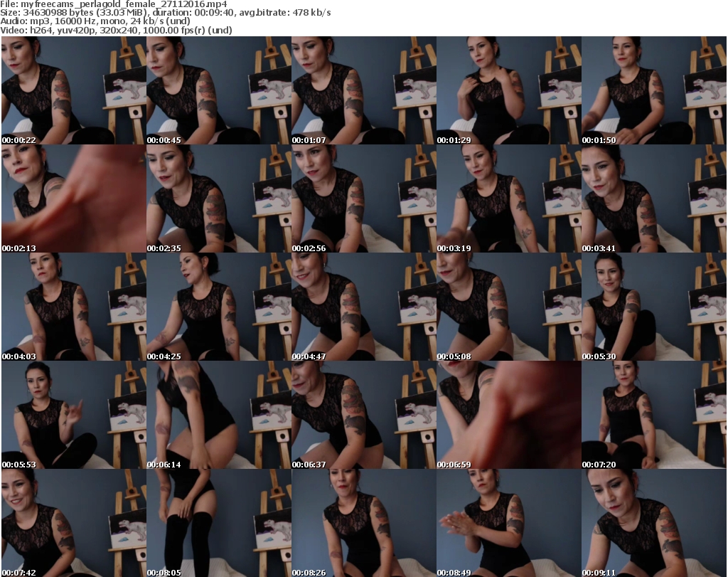
Task: View the frame stamped 00:09:11
Action: coord(654,523)
